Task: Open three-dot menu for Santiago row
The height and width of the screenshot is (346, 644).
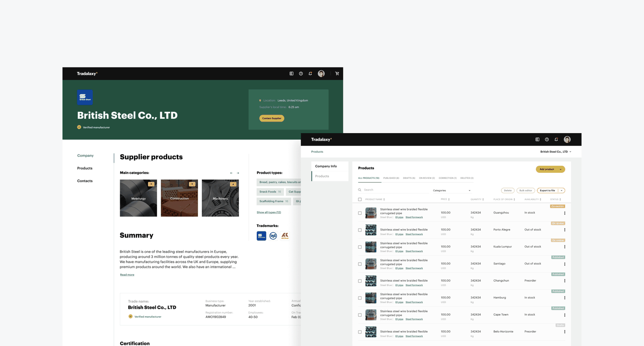Action: click(565, 264)
